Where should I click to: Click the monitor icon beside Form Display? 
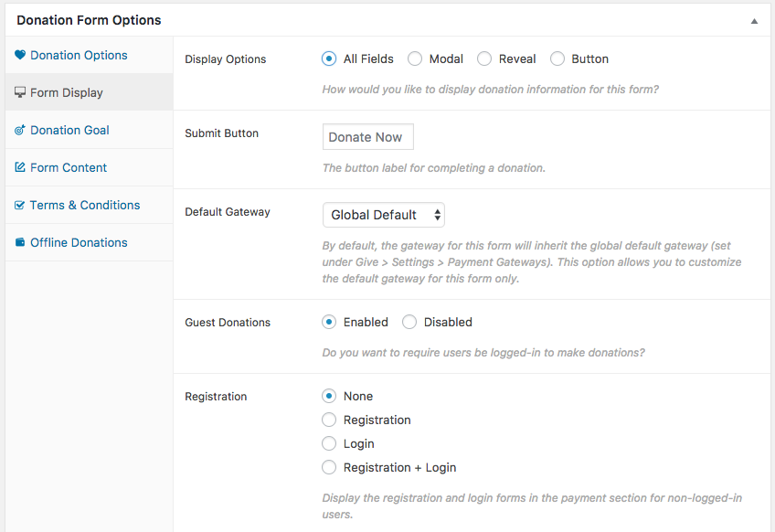20,92
